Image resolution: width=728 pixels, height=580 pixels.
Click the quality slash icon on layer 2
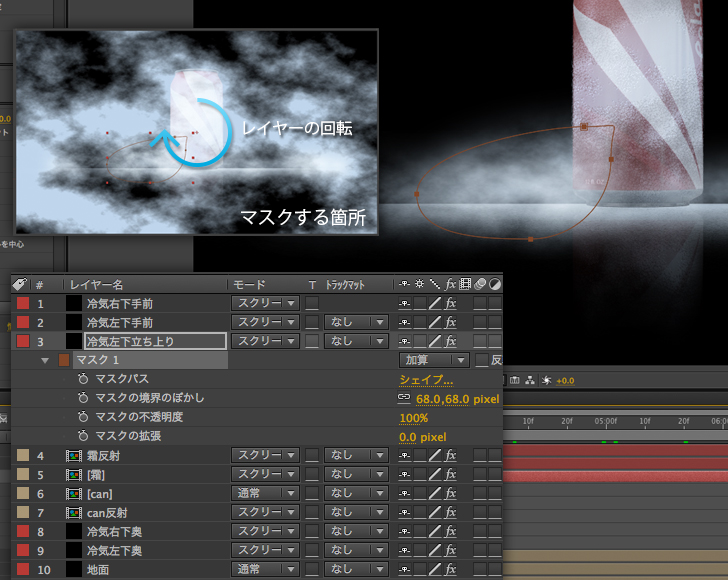tap(435, 322)
